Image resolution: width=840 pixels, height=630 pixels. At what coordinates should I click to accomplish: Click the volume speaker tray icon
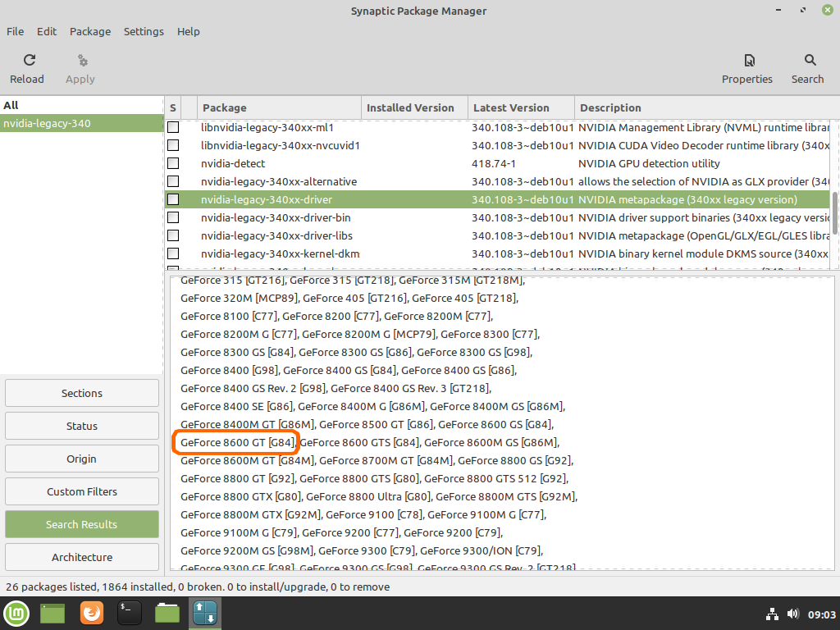click(792, 614)
